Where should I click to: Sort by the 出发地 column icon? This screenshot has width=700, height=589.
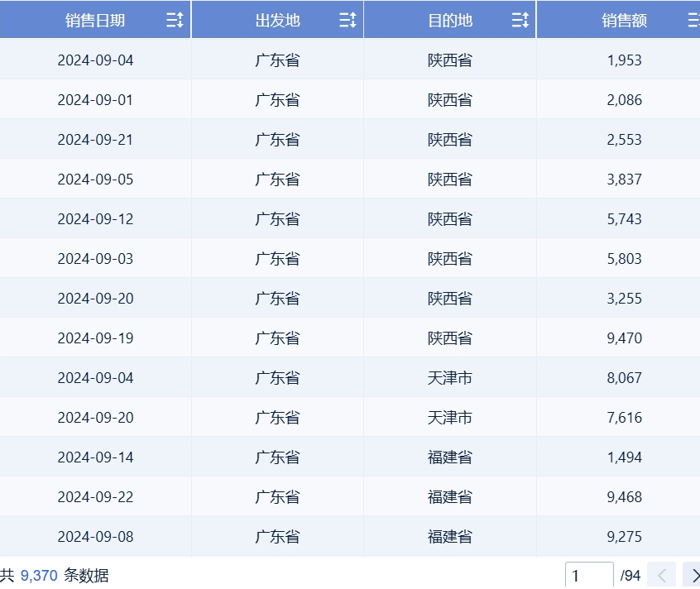(x=348, y=20)
